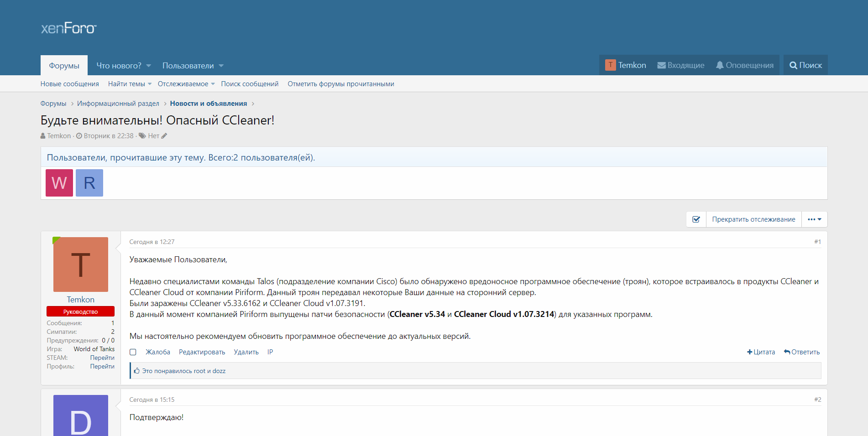Open the 'Пользователи' tab

point(188,66)
